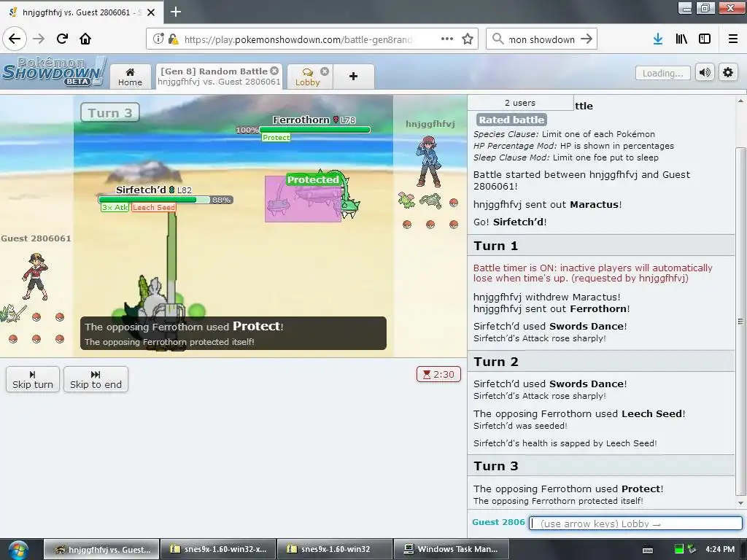Open the snes9x-1.60-win32 folder taskbar item

point(335,550)
